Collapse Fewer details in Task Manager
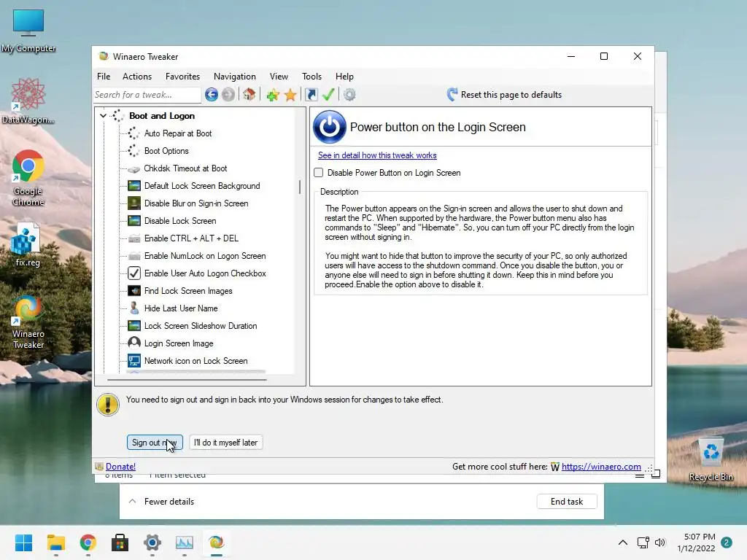Screen dimensions: 747x560 click(161, 502)
